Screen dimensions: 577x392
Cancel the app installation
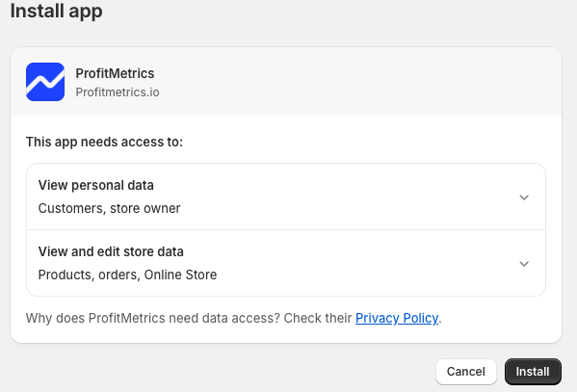click(466, 372)
